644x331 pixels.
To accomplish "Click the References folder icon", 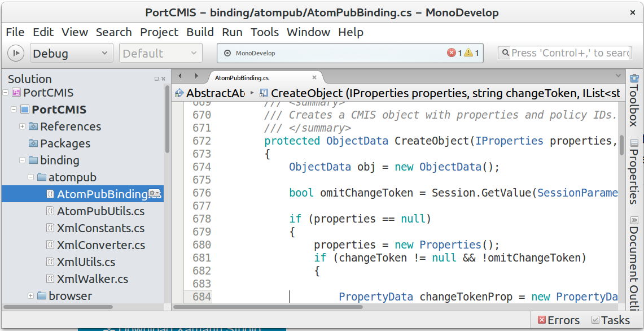I will 33,127.
